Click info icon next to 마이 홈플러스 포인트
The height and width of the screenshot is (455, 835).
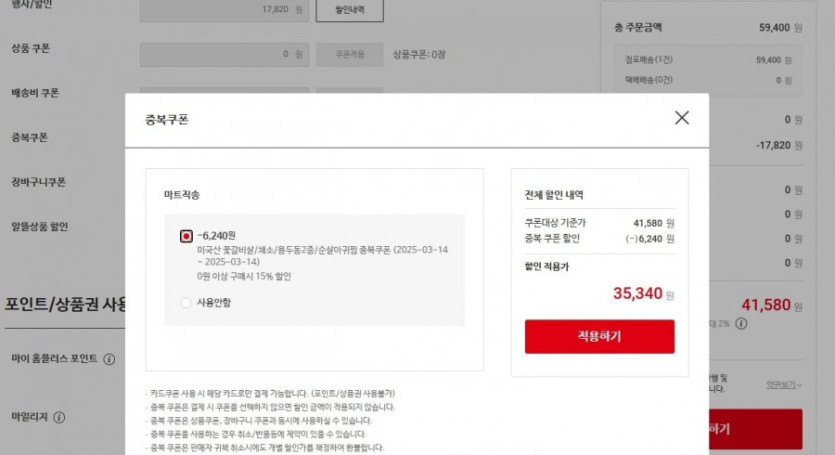[x=109, y=359]
